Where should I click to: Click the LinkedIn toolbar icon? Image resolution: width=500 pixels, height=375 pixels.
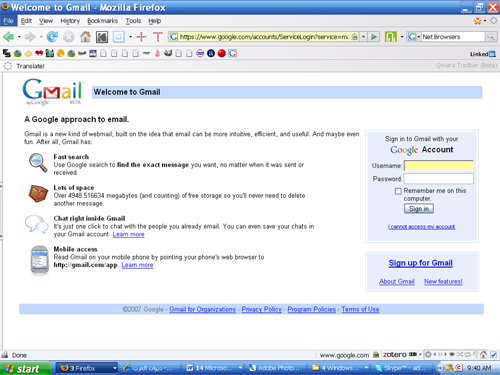pos(483,54)
